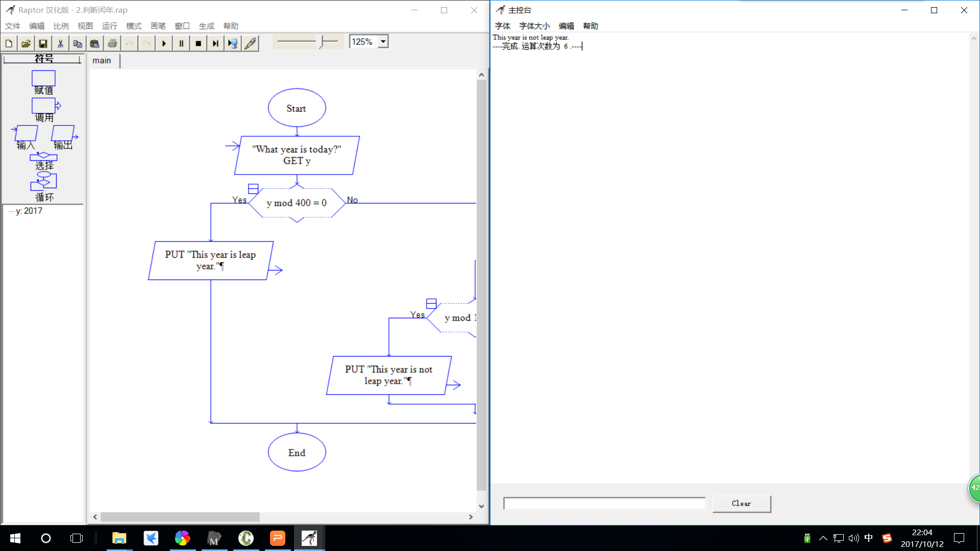Open Task View on taskbar
The width and height of the screenshot is (980, 551).
77,538
